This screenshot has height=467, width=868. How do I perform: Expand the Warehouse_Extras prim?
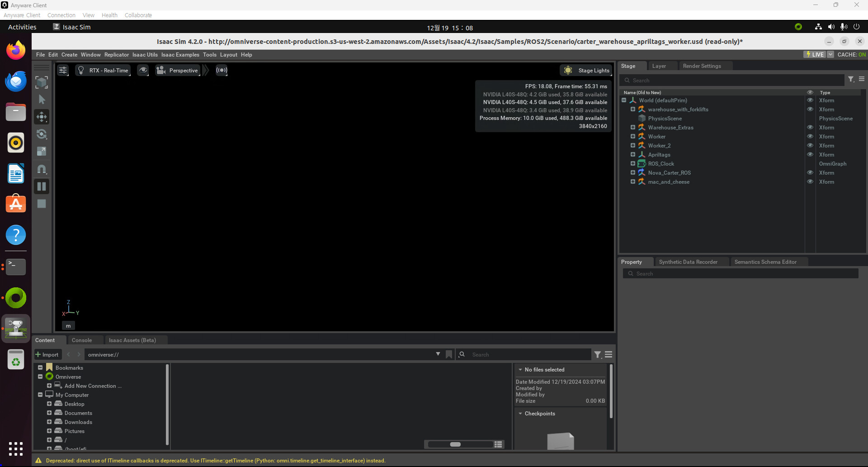633,128
